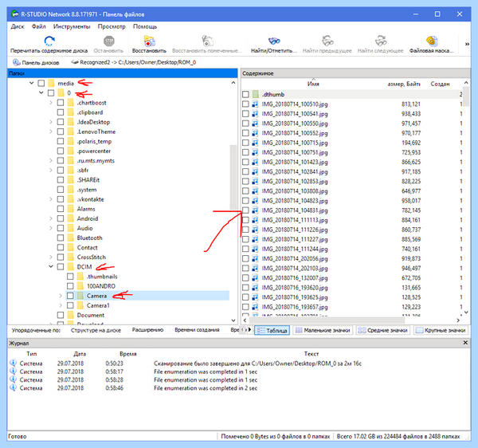This screenshot has height=448, width=478.
Task: Sort by Расширению
Action: point(147,330)
